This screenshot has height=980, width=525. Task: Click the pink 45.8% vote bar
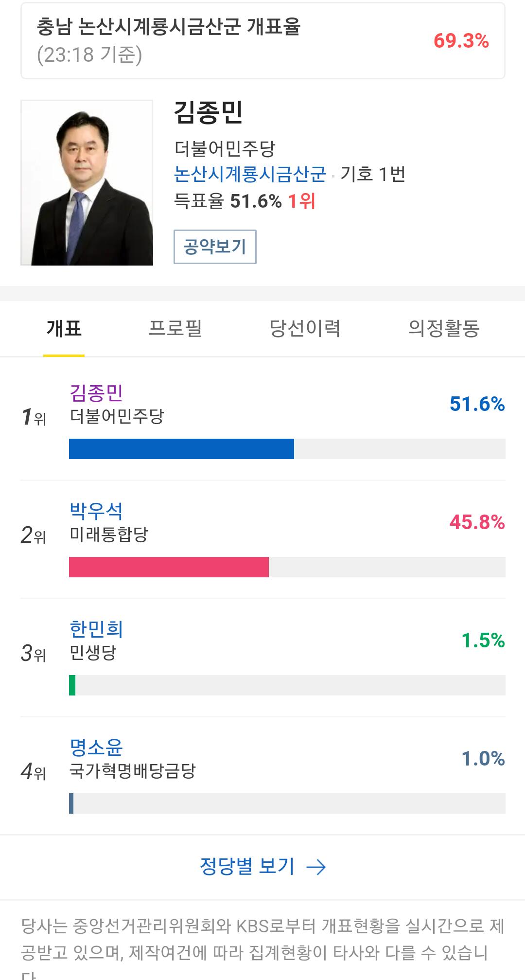169,567
